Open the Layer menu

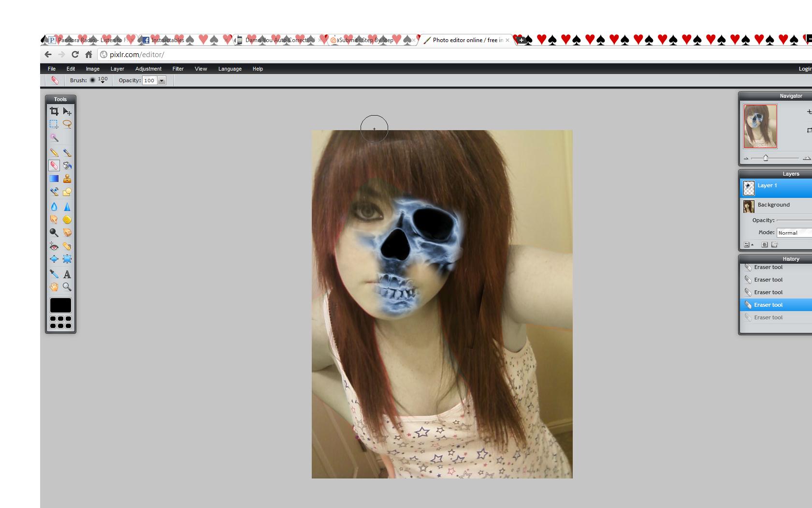pos(117,69)
